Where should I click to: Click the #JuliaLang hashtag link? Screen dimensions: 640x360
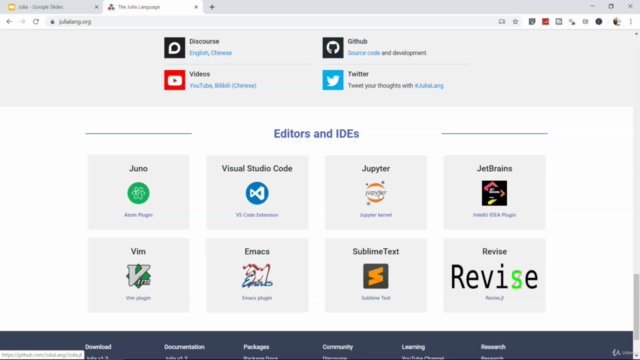pyautogui.click(x=429, y=86)
